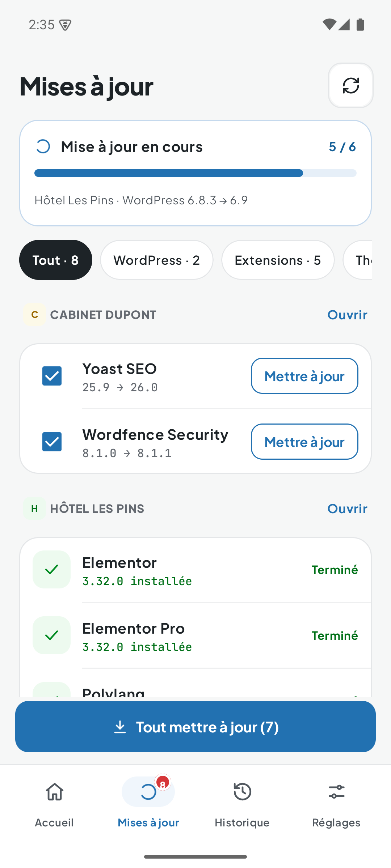Image resolution: width=391 pixels, height=868 pixels.
Task: Update Yoast SEO with Mettre à jour
Action: [x=304, y=376]
